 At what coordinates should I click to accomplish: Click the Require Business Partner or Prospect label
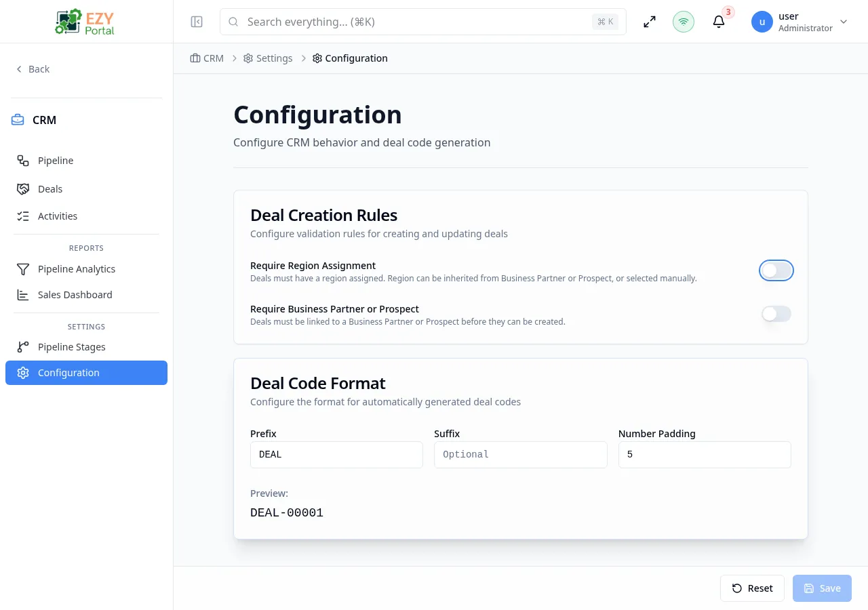(x=335, y=309)
